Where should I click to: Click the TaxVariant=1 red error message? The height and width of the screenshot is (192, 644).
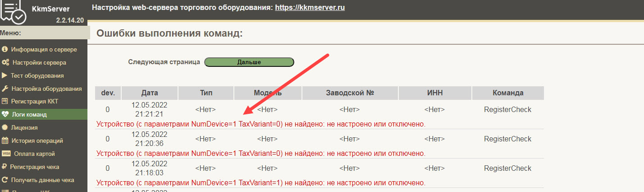261,183
